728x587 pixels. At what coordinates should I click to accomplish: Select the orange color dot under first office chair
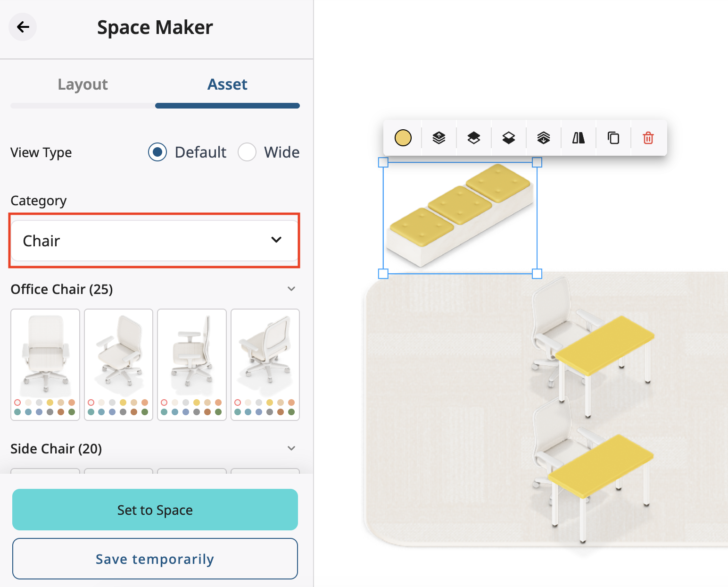pyautogui.click(x=71, y=403)
